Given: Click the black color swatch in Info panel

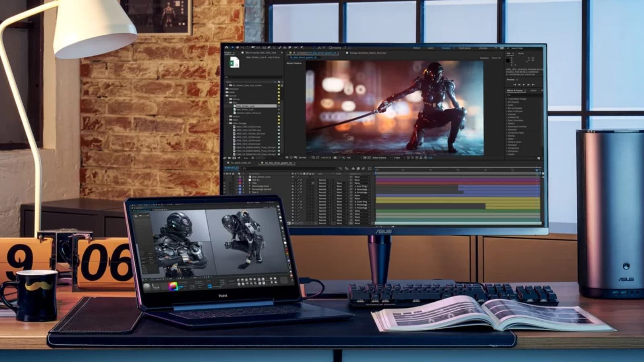Looking at the screenshot, I should pyautogui.click(x=508, y=61).
